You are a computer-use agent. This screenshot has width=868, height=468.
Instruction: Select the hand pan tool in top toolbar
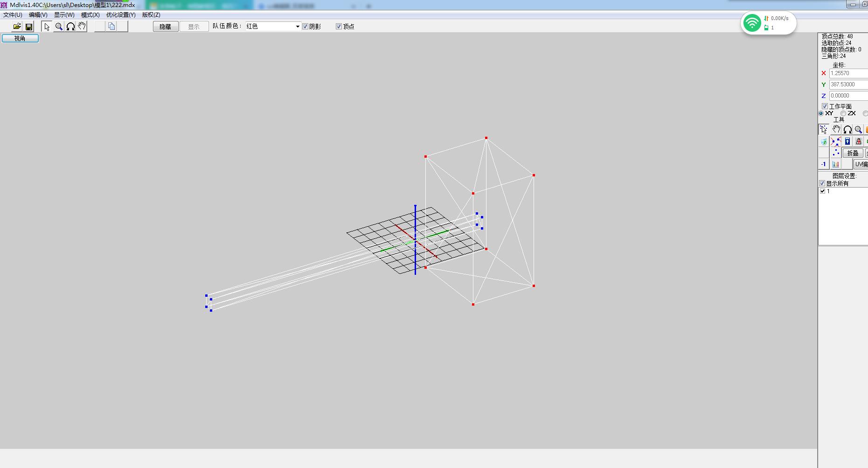[x=82, y=27]
